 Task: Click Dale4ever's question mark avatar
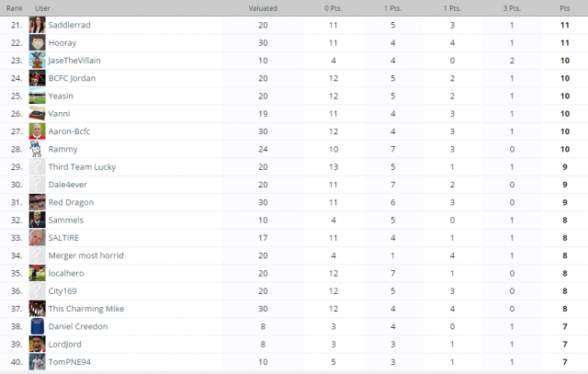click(x=37, y=184)
